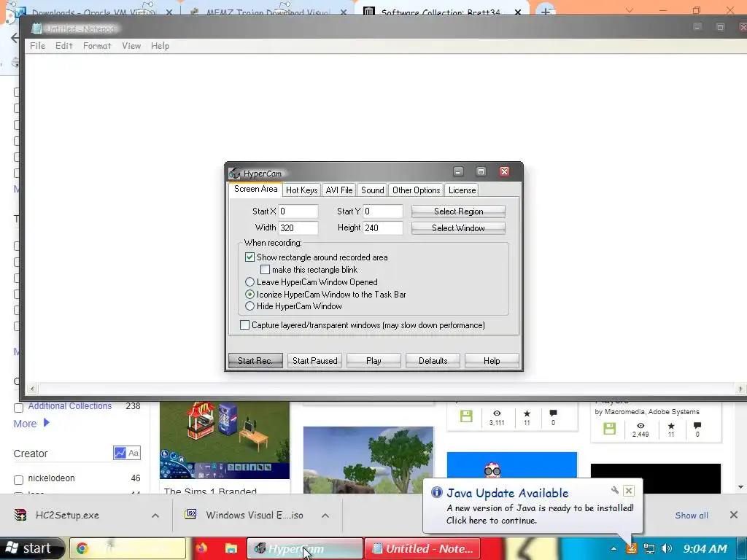
Task: Open Notepad Help menu
Action: tap(160, 46)
